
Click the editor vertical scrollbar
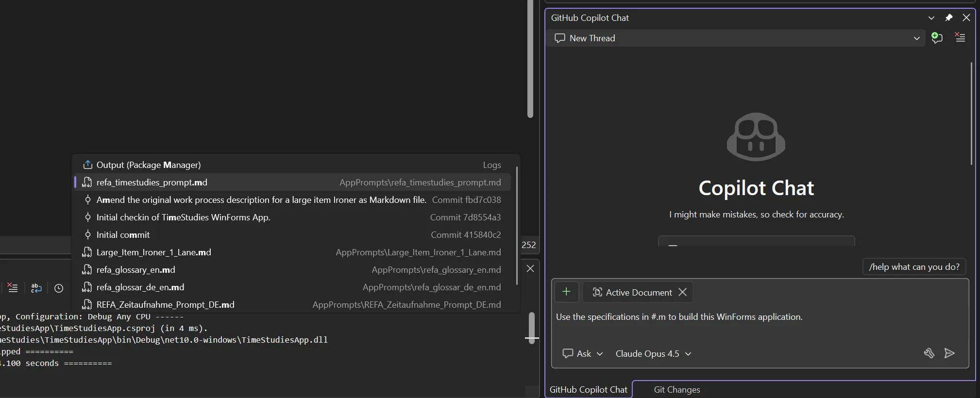tap(530, 59)
